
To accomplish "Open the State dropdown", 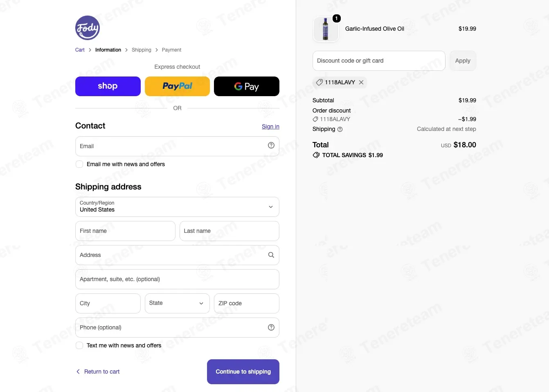I will click(x=177, y=303).
